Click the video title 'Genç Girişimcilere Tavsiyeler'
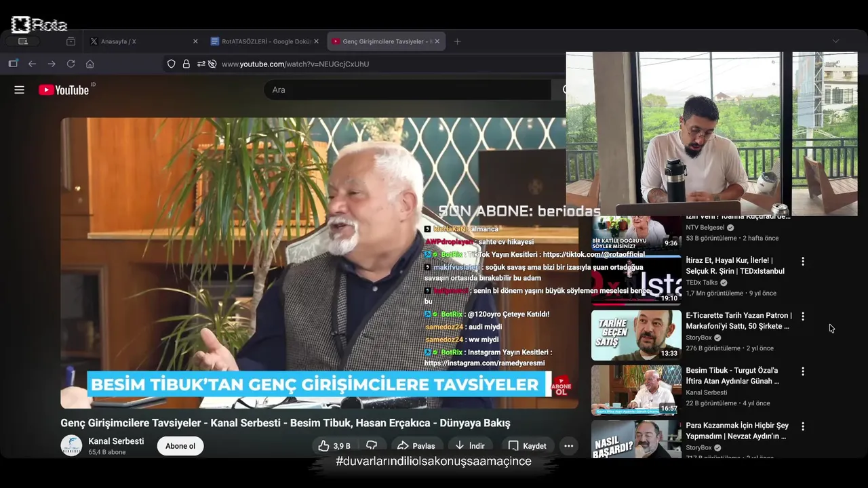This screenshot has height=488, width=868. click(285, 423)
